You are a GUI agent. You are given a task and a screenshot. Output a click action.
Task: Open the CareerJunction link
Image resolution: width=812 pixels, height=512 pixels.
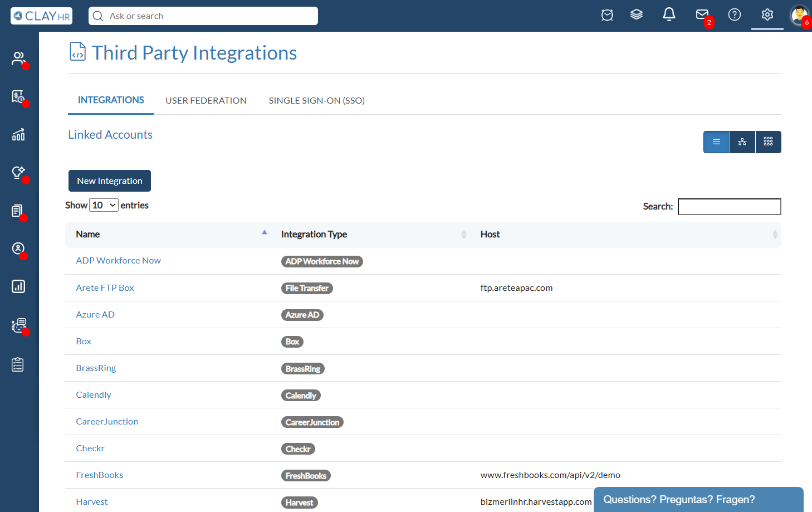click(x=107, y=422)
